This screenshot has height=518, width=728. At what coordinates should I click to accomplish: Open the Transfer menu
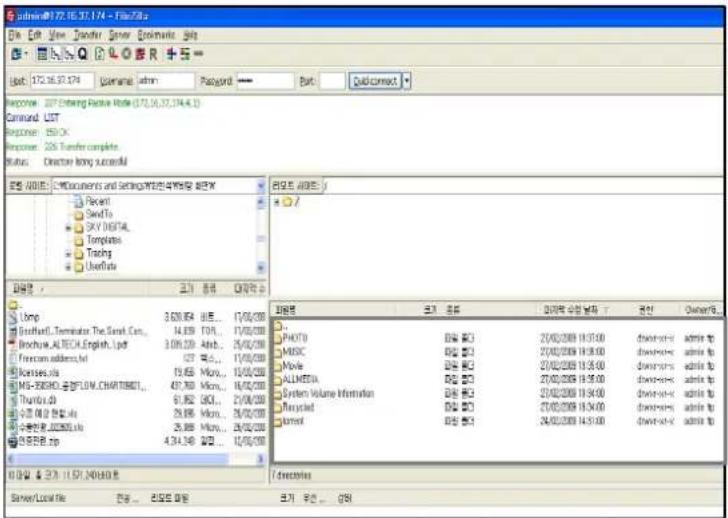[87, 35]
